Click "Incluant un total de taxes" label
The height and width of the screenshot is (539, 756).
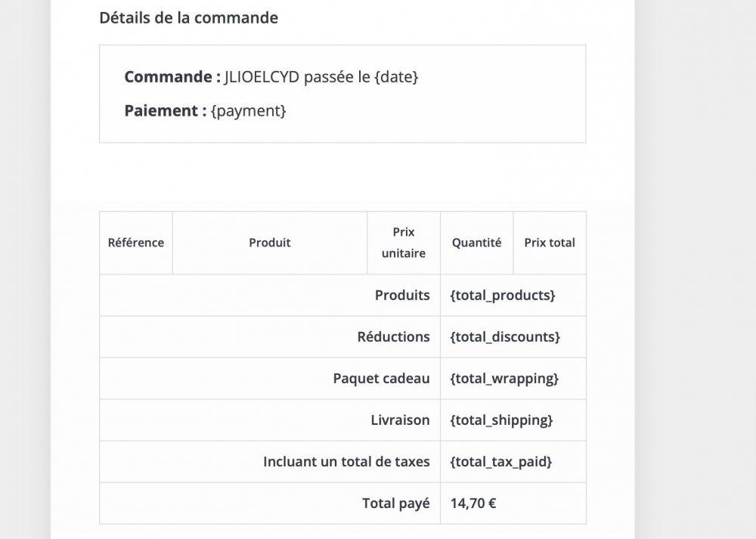(x=346, y=462)
